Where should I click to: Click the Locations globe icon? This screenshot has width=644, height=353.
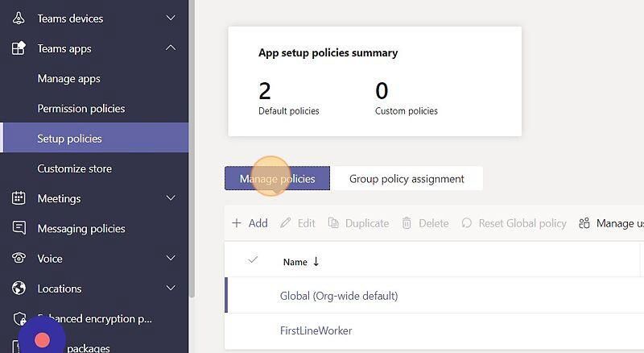(19, 288)
